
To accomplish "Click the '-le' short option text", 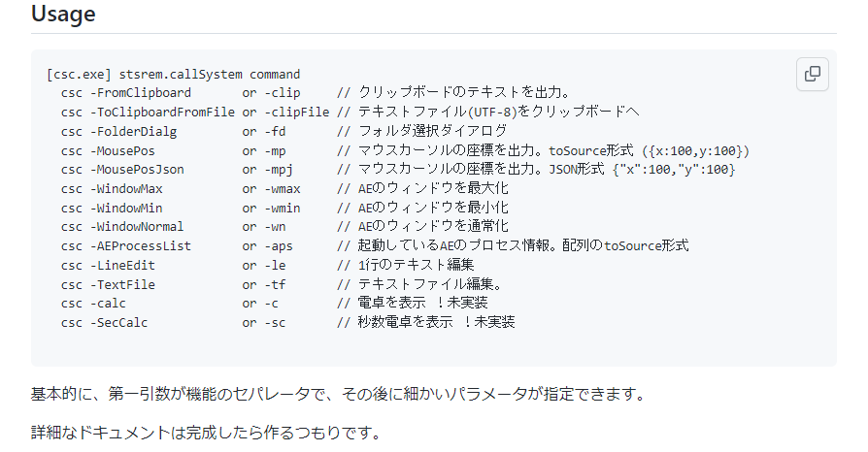I will [x=275, y=266].
